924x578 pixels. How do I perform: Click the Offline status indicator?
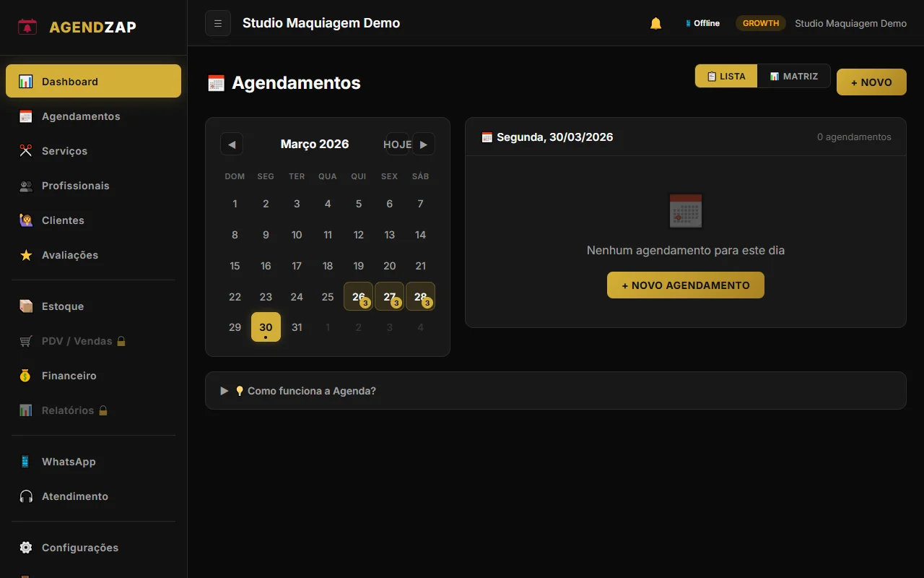coord(702,23)
